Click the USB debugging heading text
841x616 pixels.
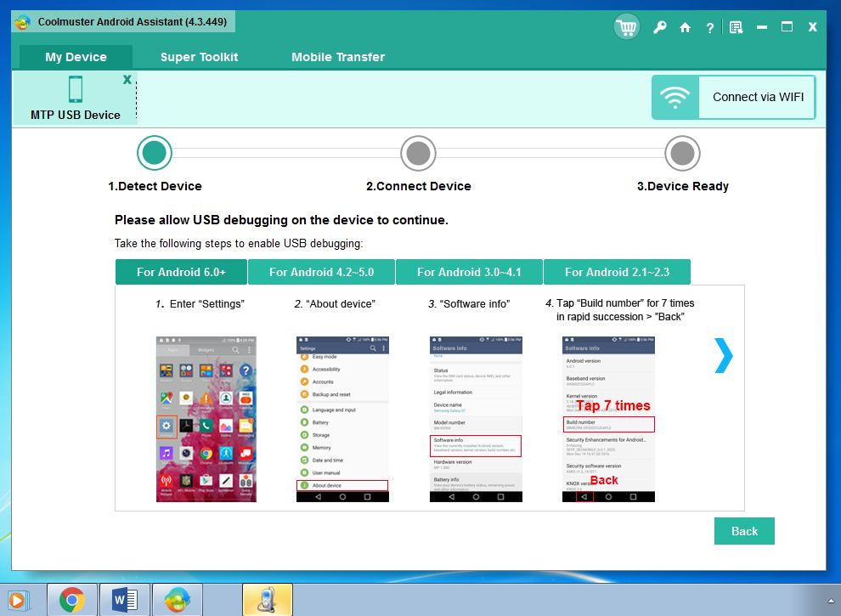(281, 220)
